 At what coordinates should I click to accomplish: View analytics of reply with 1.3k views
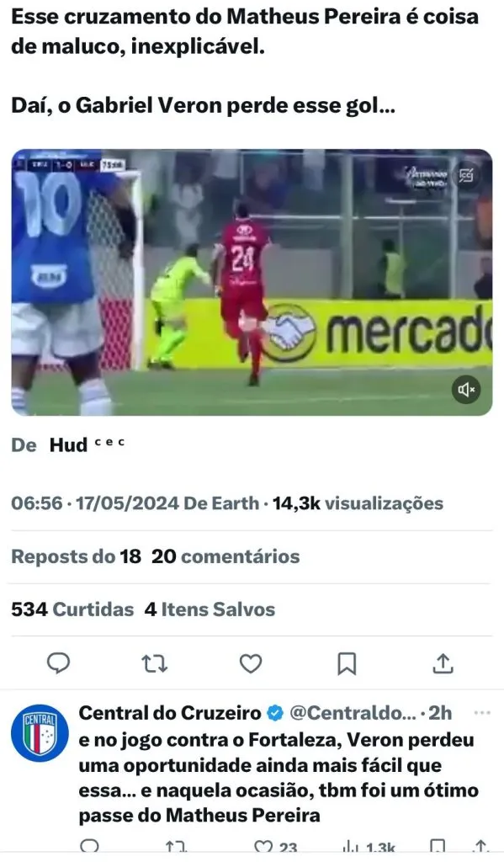coord(369,848)
